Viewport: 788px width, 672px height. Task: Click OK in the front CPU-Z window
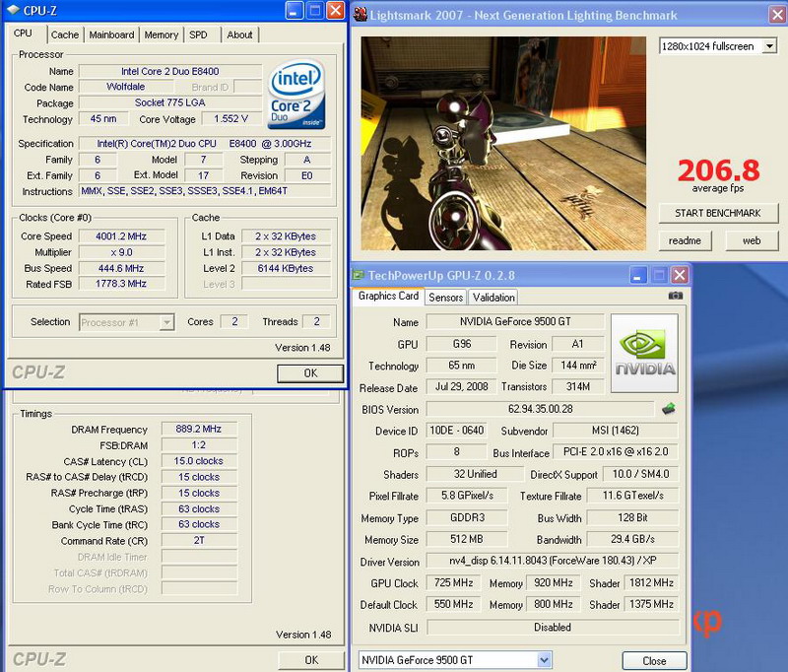coord(310,372)
